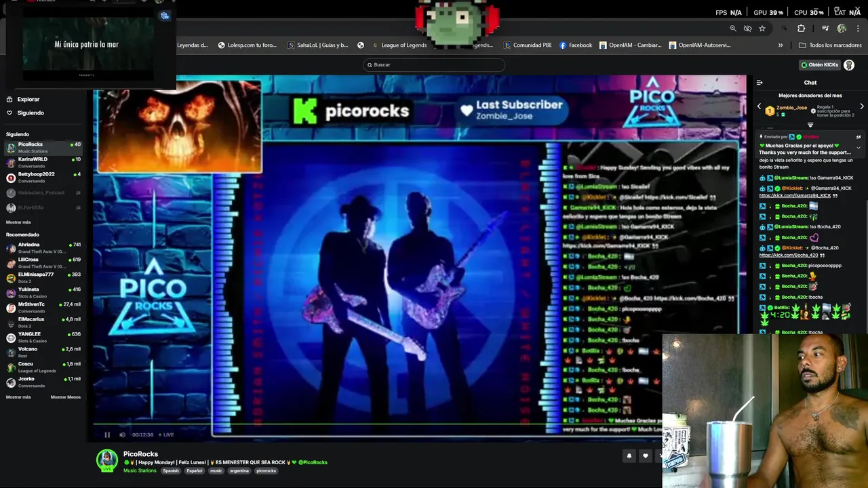The height and width of the screenshot is (488, 868).
Task: Open the Comunidad PBE bookmark
Action: 528,45
